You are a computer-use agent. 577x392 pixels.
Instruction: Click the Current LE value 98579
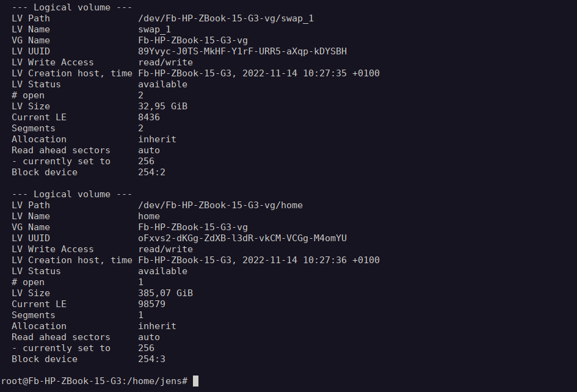click(151, 304)
